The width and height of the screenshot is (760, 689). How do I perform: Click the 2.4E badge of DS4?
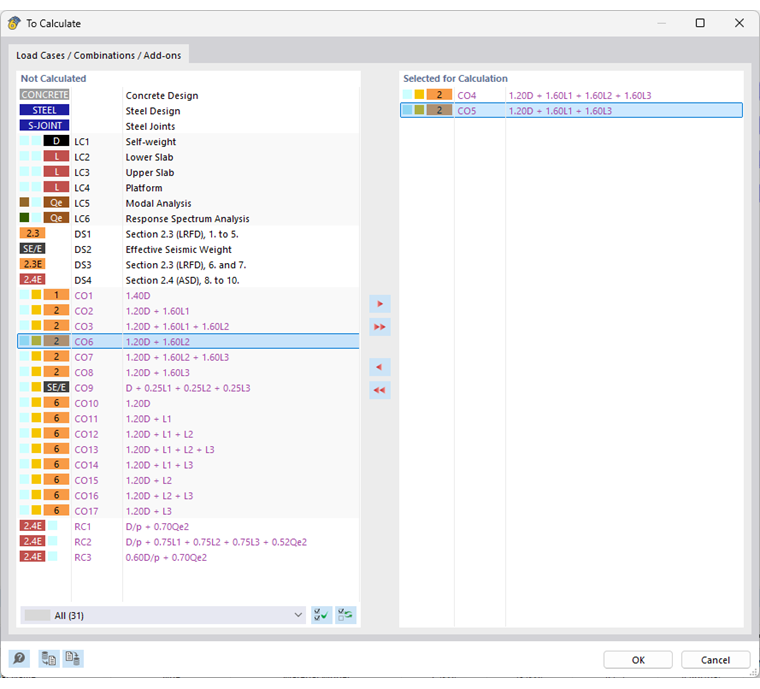(32, 280)
